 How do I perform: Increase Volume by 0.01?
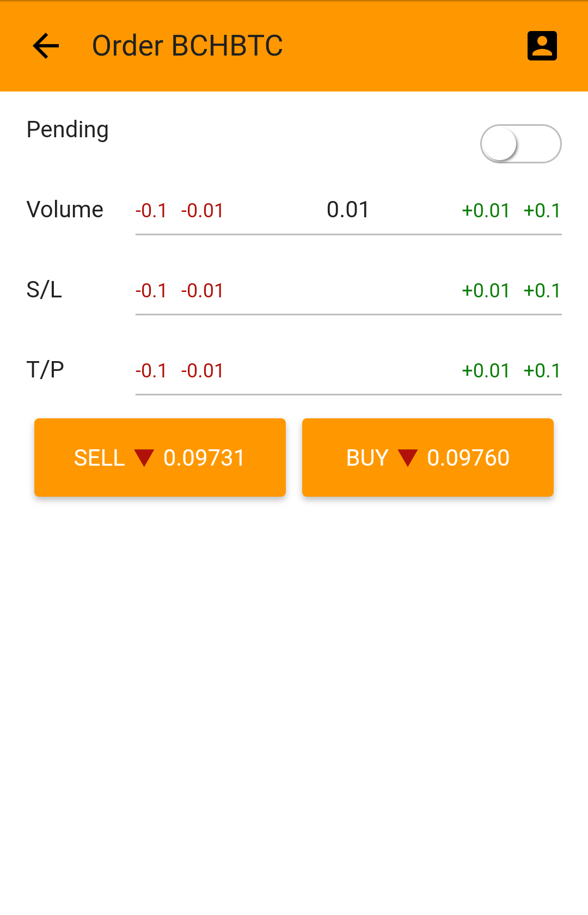(x=486, y=211)
